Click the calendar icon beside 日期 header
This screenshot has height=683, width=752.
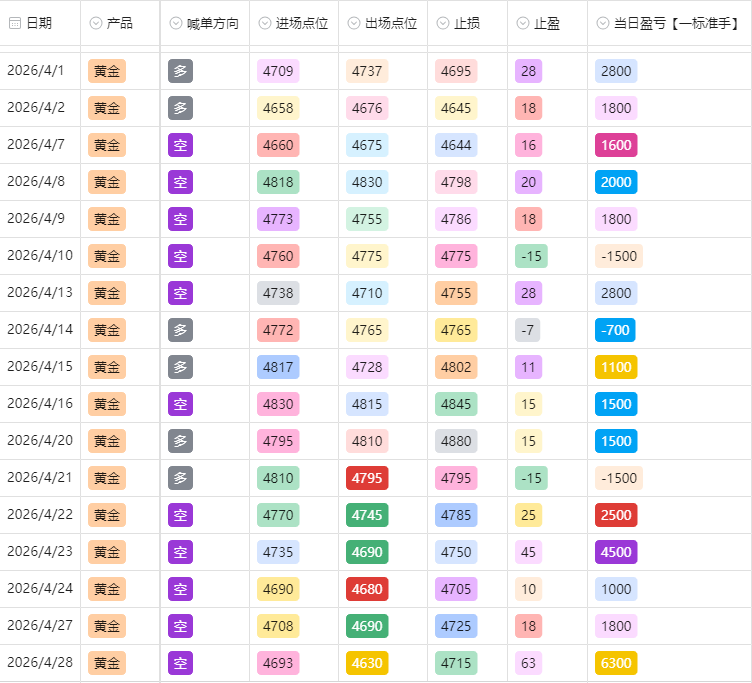point(15,23)
